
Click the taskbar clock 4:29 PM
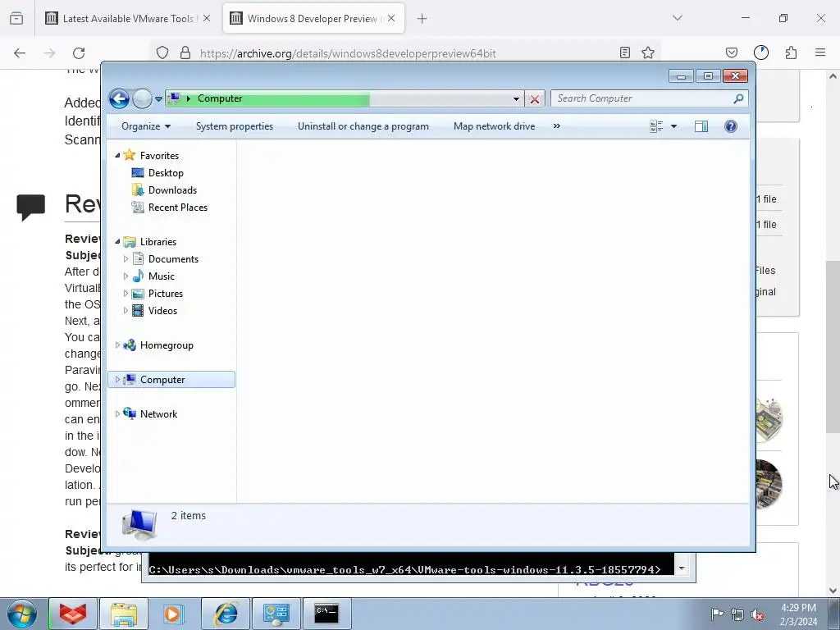(x=798, y=608)
